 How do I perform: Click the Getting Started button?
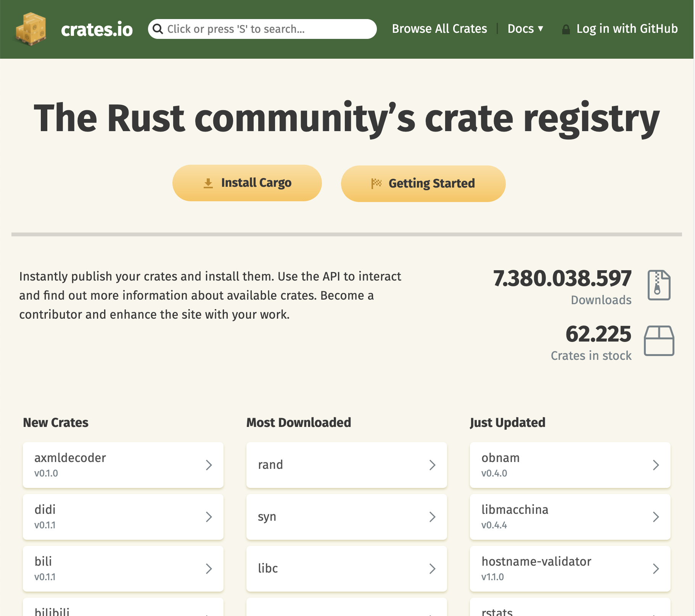pos(423,184)
